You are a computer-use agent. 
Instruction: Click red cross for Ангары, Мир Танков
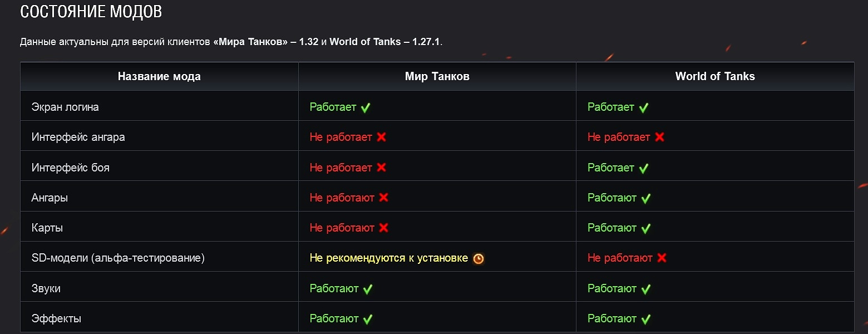click(x=383, y=197)
